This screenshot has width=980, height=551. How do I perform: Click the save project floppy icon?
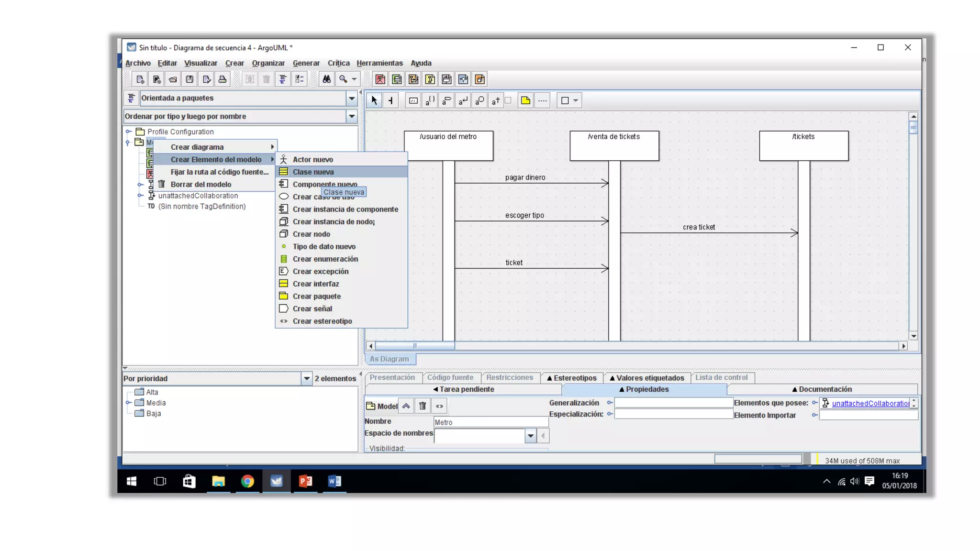(189, 79)
